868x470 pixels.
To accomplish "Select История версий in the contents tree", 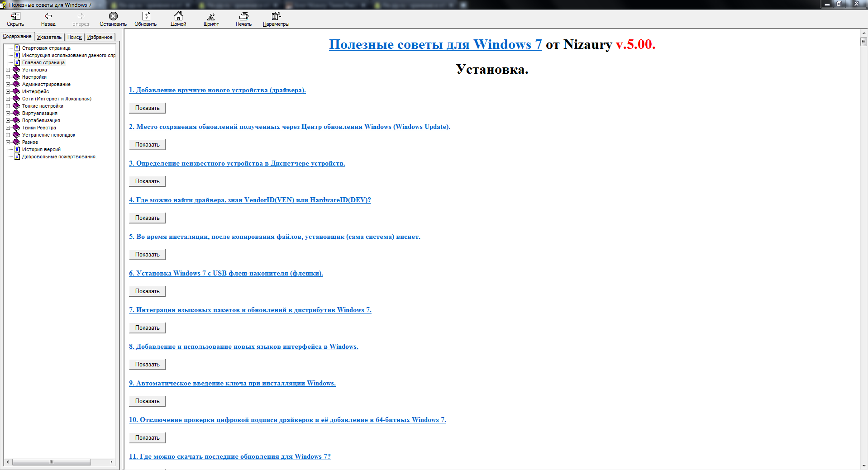I will (x=41, y=149).
